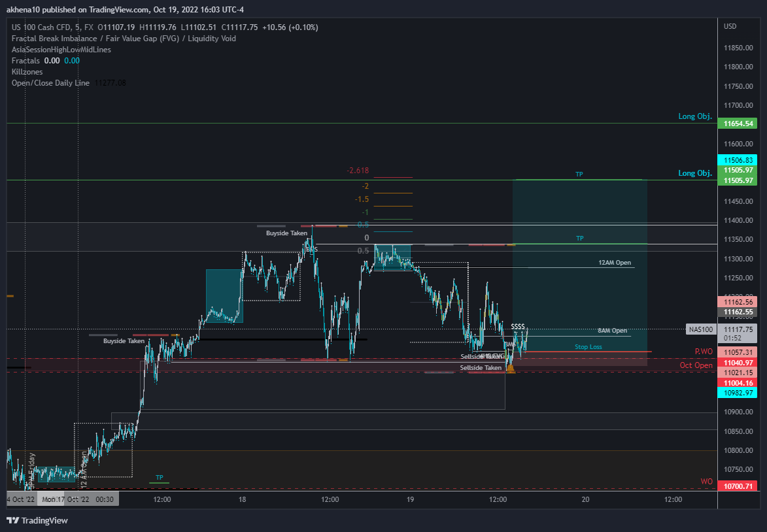Click the pink 11162.56 price label
This screenshot has width=767, height=532.
click(x=737, y=302)
